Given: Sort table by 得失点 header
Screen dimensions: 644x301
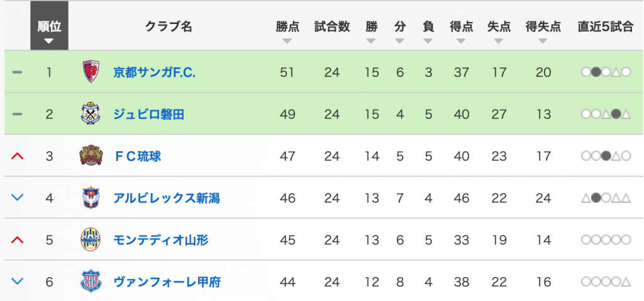Looking at the screenshot, I should [543, 31].
